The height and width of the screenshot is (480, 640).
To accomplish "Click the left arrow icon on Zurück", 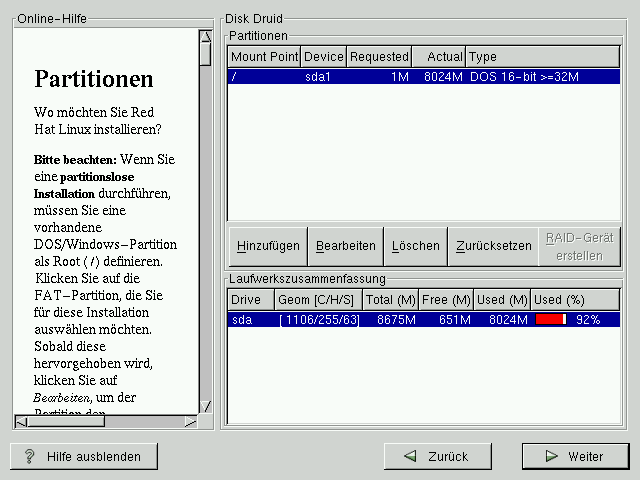I will coord(411,456).
